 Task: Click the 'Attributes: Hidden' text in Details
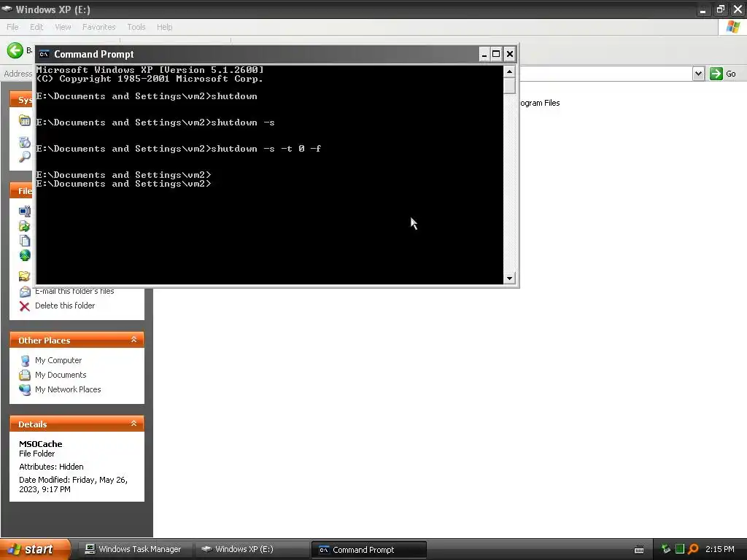point(51,467)
